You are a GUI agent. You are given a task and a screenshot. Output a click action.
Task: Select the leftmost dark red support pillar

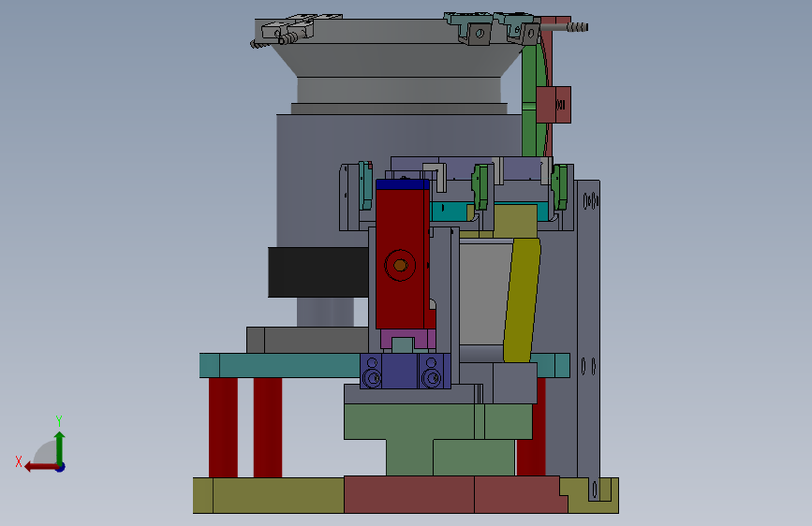(x=223, y=428)
